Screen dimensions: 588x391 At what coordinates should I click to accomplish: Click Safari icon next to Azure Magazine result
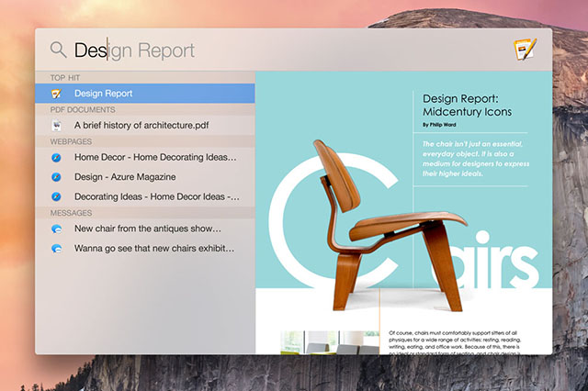click(x=57, y=176)
